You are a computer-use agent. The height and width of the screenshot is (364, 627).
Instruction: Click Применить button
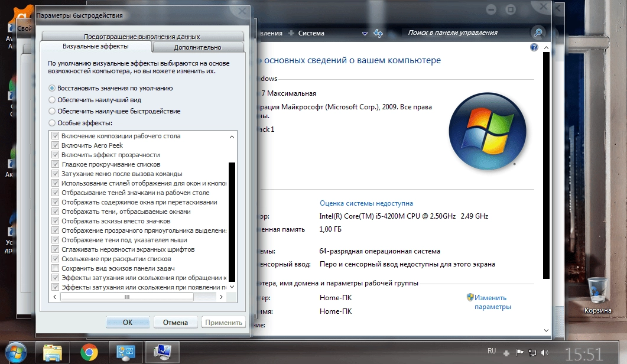(223, 323)
